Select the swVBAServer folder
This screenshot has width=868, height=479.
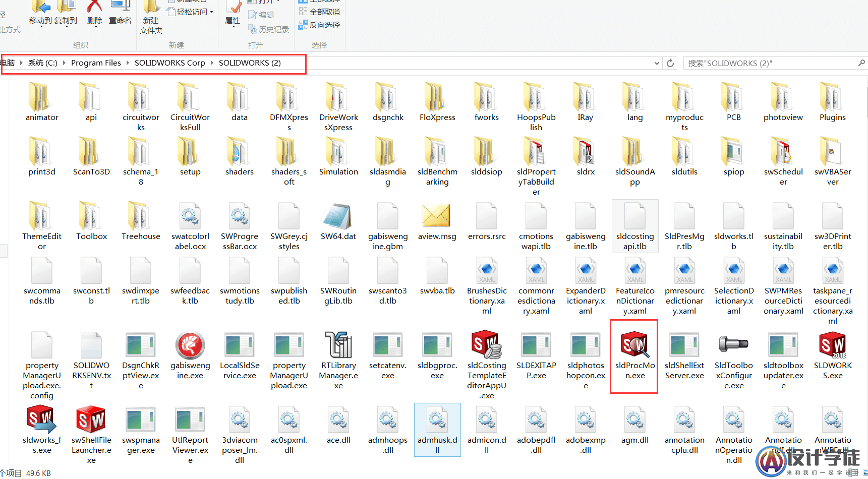coord(832,162)
